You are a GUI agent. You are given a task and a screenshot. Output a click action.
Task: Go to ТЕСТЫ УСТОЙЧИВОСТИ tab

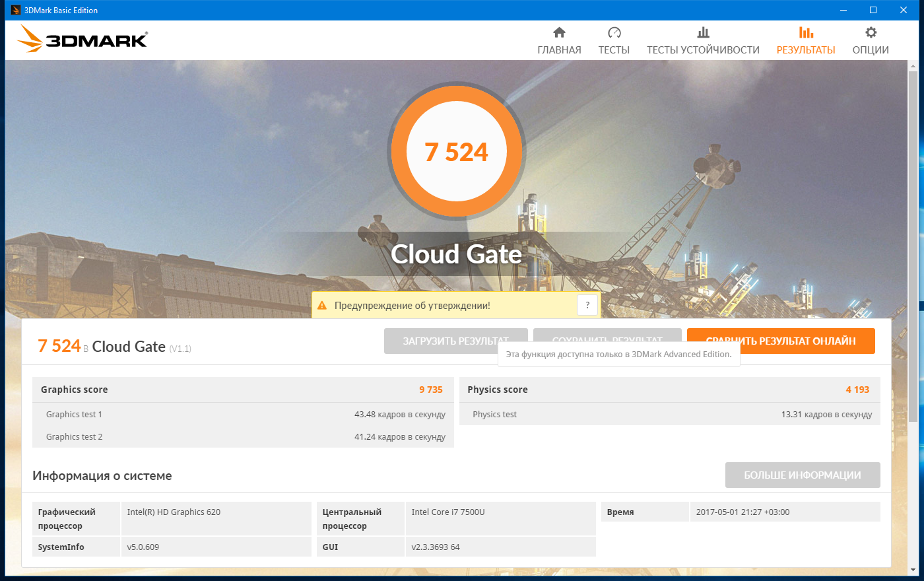tap(703, 50)
